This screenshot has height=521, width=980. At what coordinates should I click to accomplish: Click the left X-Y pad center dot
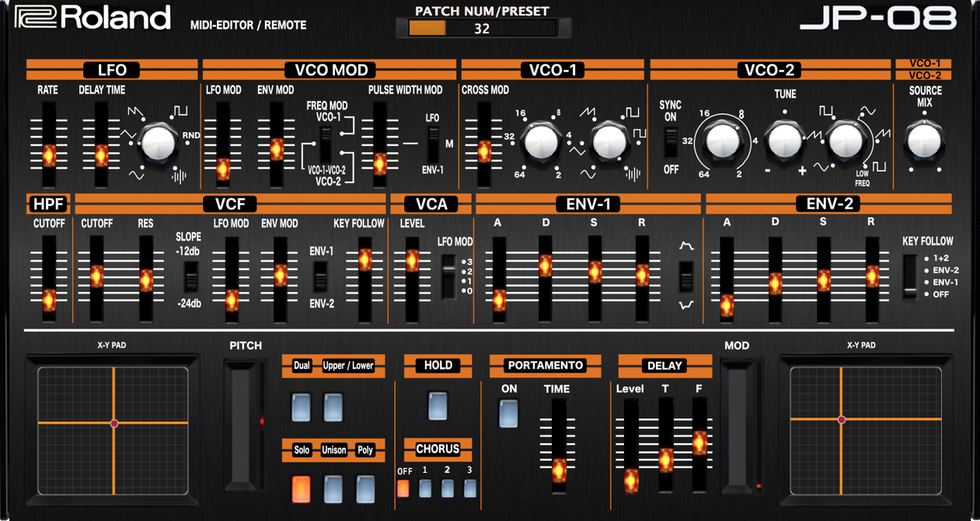pos(114,423)
